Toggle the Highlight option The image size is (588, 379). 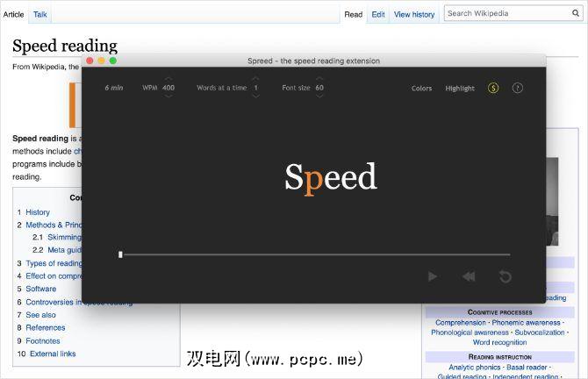[459, 89]
